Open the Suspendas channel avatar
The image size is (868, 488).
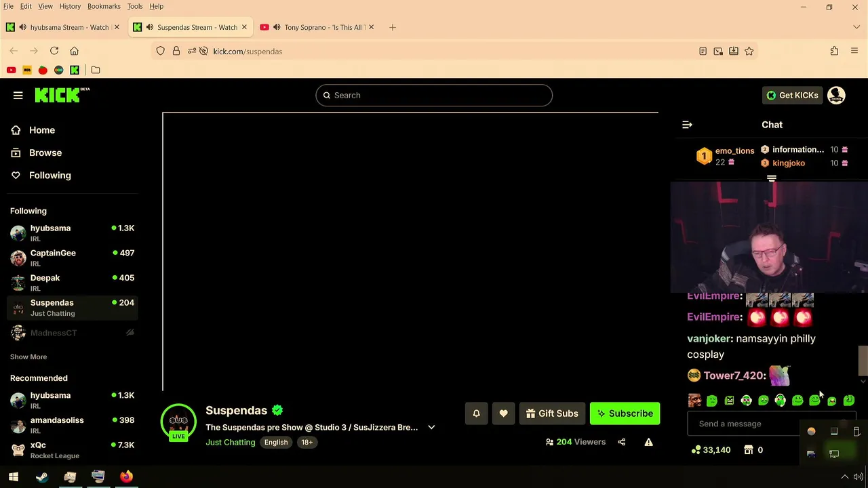(178, 422)
